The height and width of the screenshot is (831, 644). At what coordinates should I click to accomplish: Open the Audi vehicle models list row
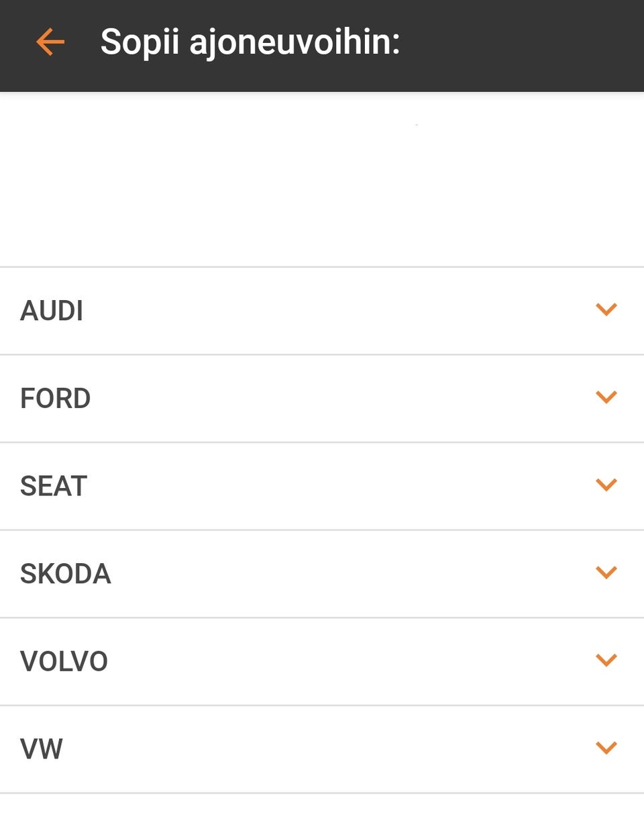tap(322, 311)
